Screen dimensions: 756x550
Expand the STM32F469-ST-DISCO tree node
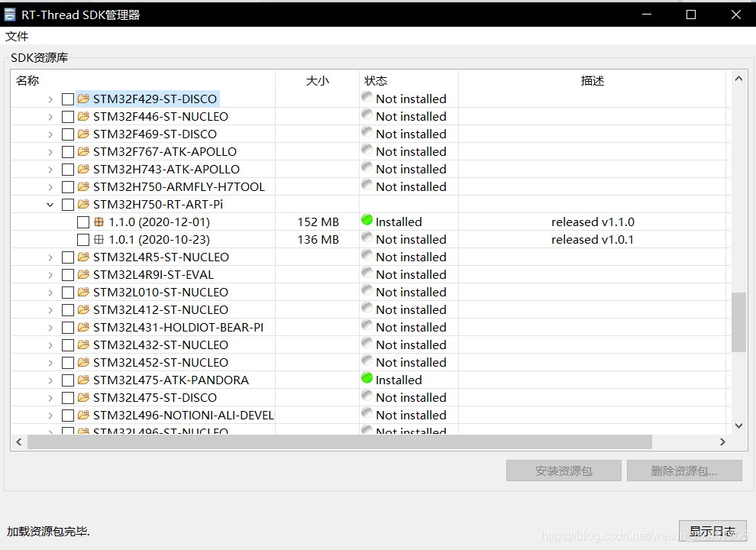click(x=50, y=134)
